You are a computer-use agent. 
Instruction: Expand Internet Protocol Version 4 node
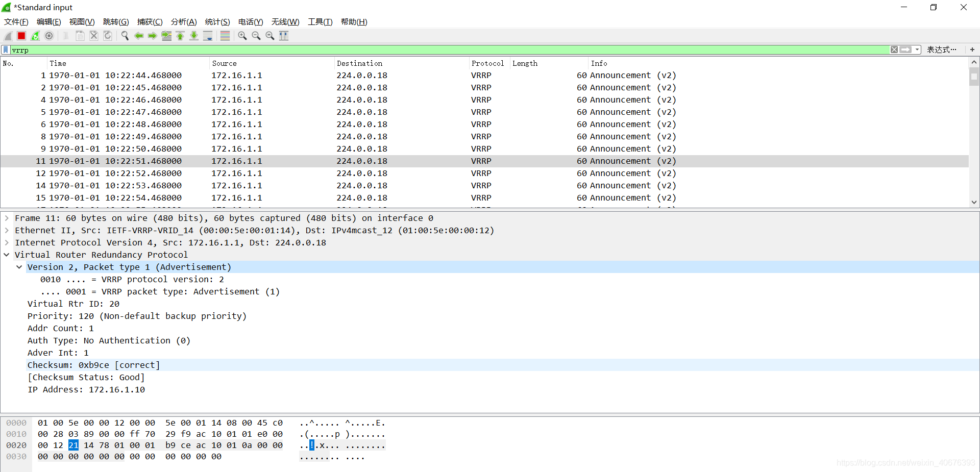tap(7, 242)
